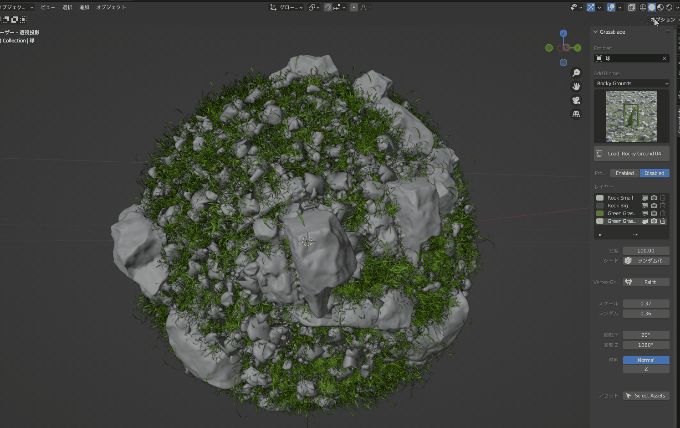Open the object visibility and selectability dropdown
The height and width of the screenshot is (428, 680).
tap(576, 7)
